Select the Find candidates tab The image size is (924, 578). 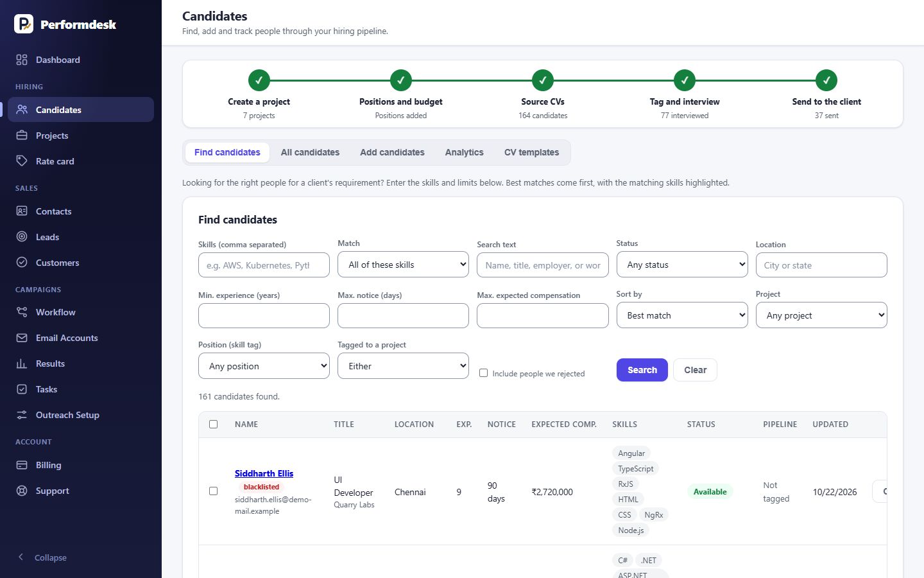(x=227, y=152)
